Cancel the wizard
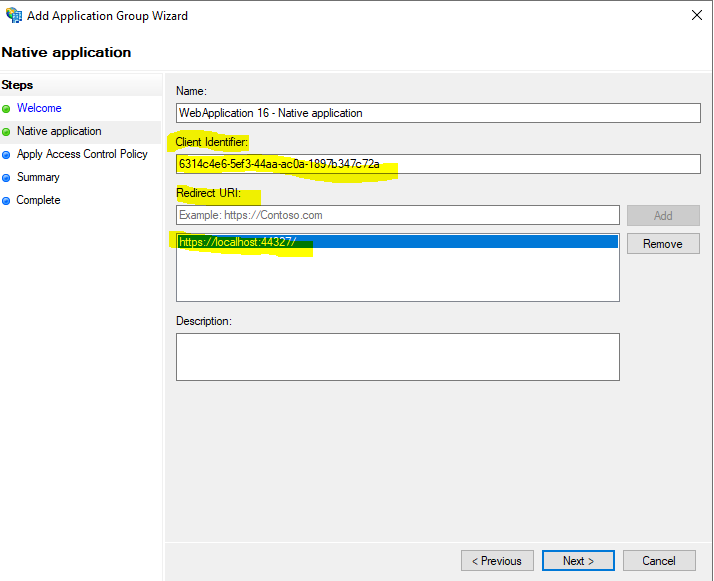Viewport: 714px width, 581px height. 659,561
